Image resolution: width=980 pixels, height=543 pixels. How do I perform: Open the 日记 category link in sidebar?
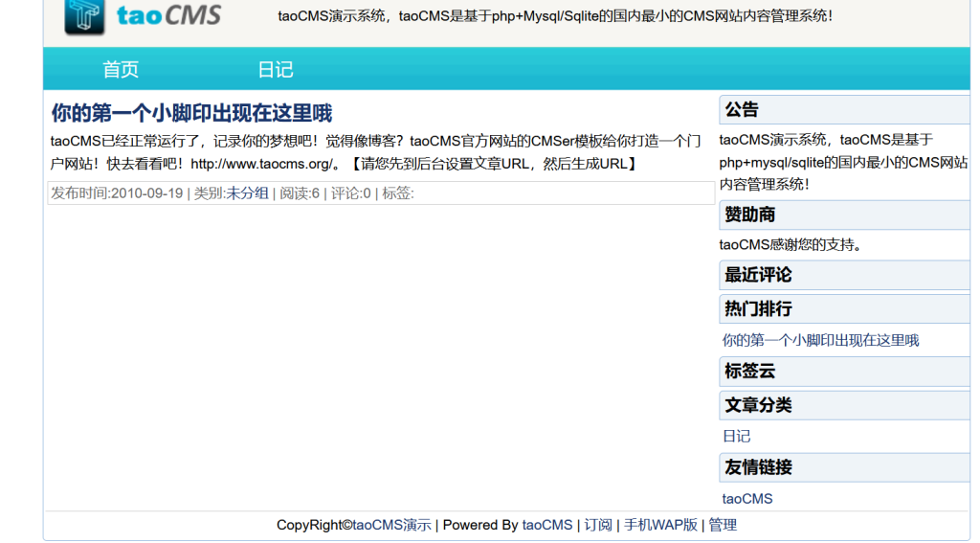[736, 436]
